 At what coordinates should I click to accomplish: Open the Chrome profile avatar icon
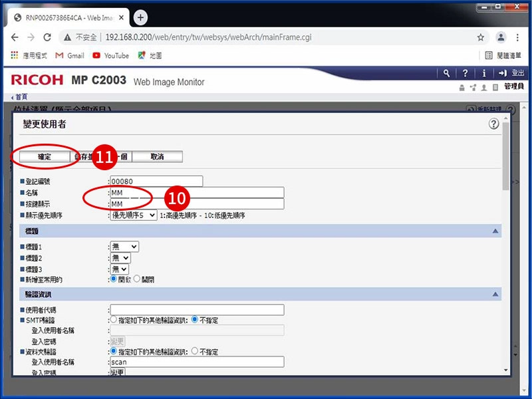click(x=500, y=37)
